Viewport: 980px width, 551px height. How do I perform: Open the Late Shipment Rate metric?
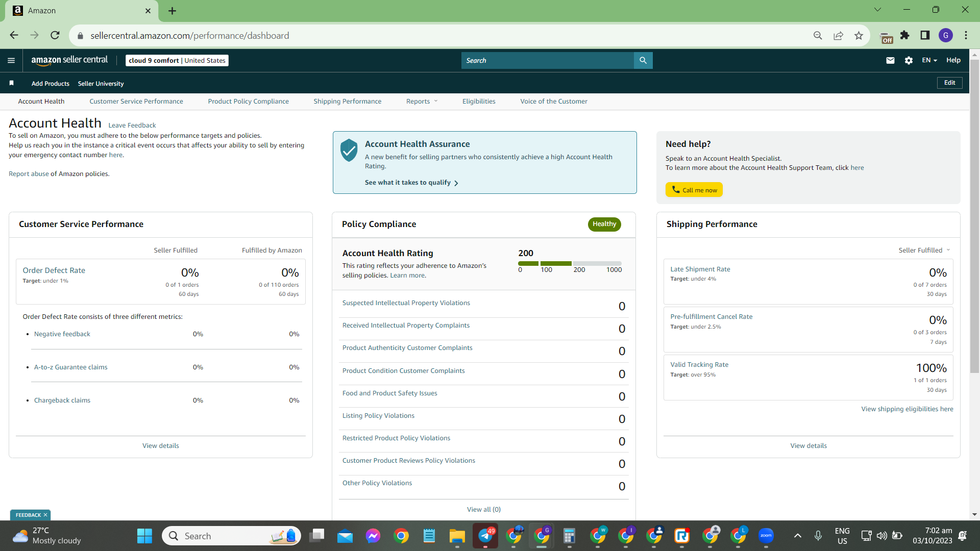[x=700, y=269]
